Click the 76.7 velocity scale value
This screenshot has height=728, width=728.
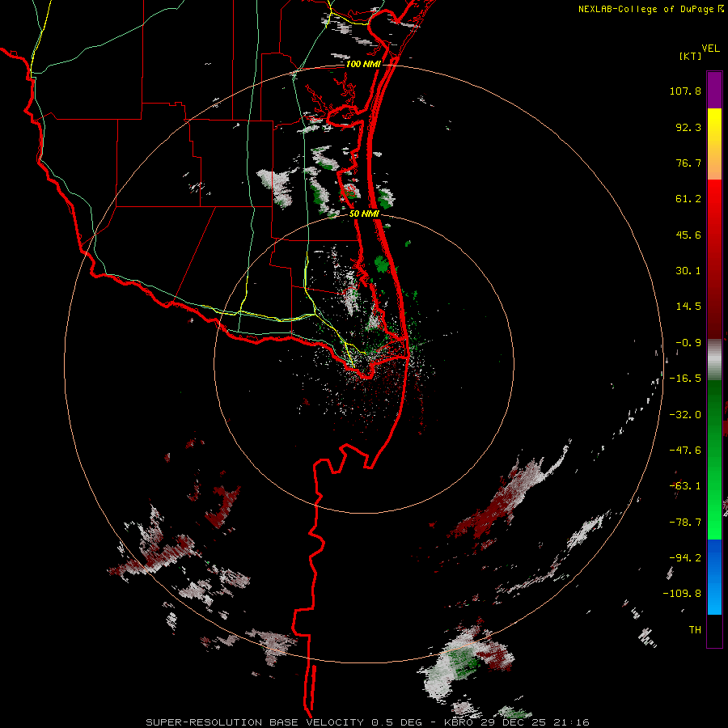click(688, 163)
